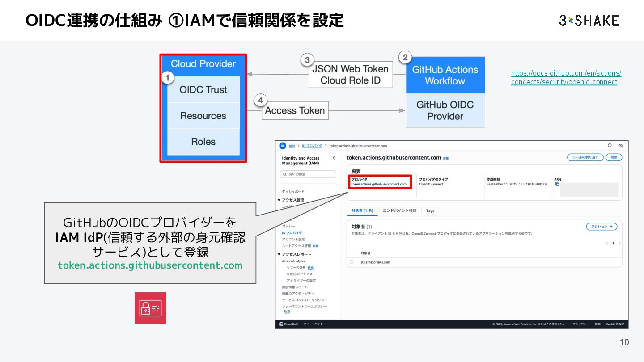Open リソースコントロールポリシー in sidebar

pyautogui.click(x=305, y=307)
